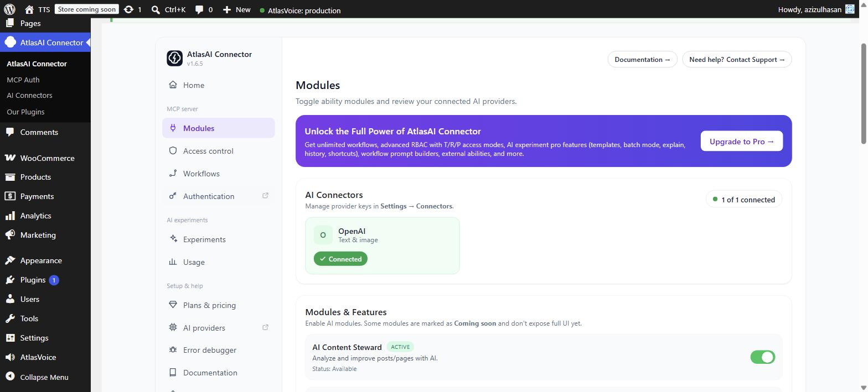Open the Settings admin menu
Image resolution: width=868 pixels, height=392 pixels.
[45, 338]
